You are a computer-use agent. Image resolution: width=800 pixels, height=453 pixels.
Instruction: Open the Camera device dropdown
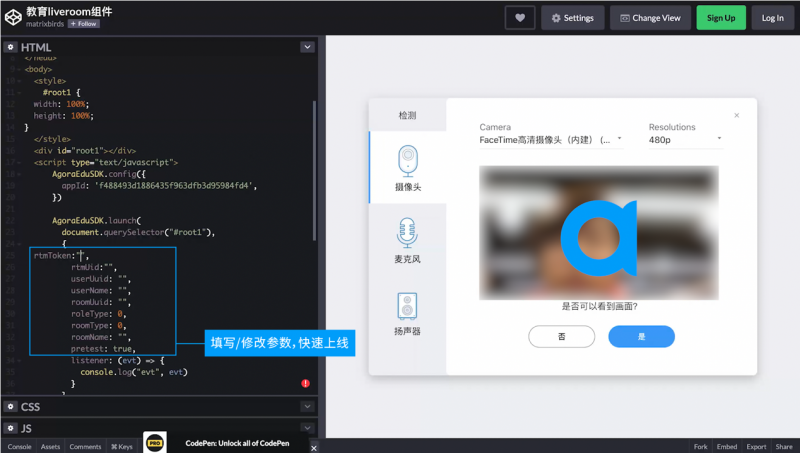[x=550, y=140]
